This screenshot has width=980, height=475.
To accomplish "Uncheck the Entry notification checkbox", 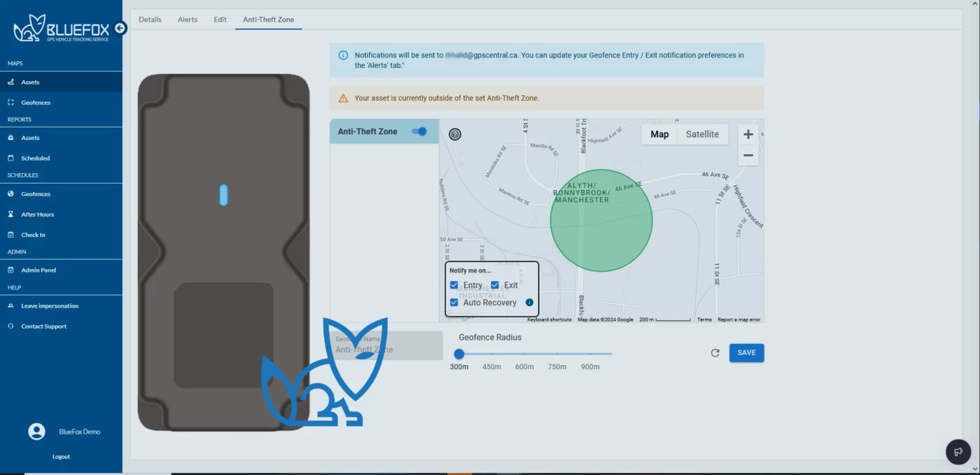I will pyautogui.click(x=454, y=284).
